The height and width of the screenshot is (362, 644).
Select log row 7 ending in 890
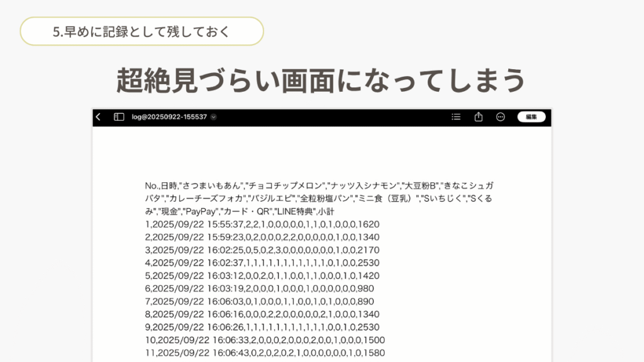tap(259, 302)
